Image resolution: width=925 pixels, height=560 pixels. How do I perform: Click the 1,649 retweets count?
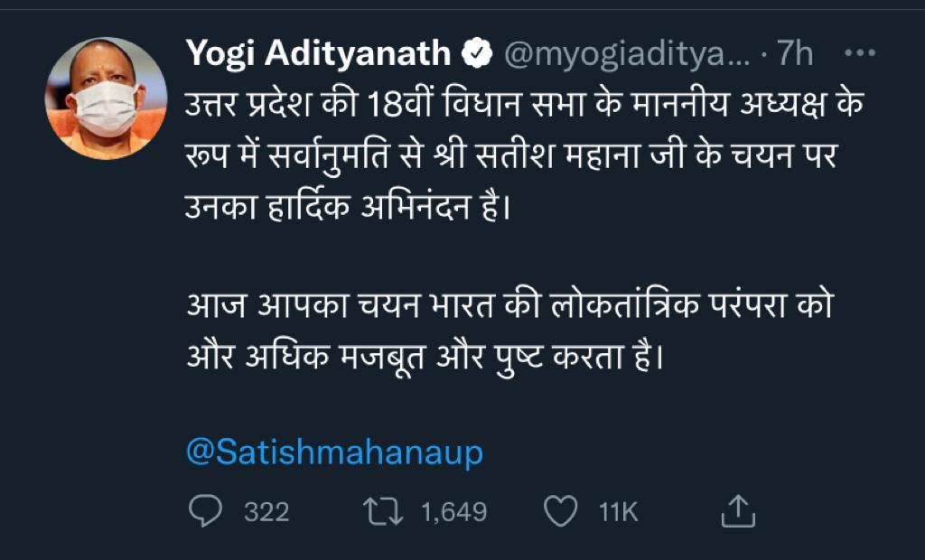[454, 513]
